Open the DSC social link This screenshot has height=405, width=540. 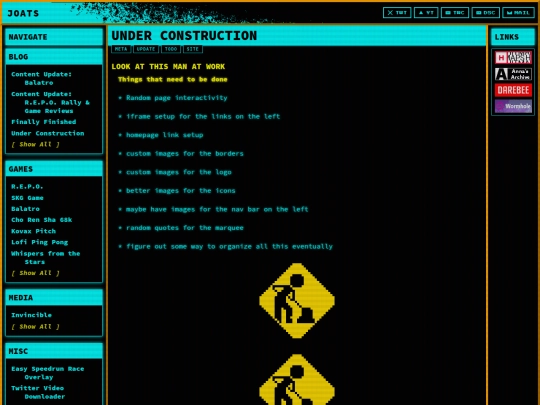click(x=486, y=13)
